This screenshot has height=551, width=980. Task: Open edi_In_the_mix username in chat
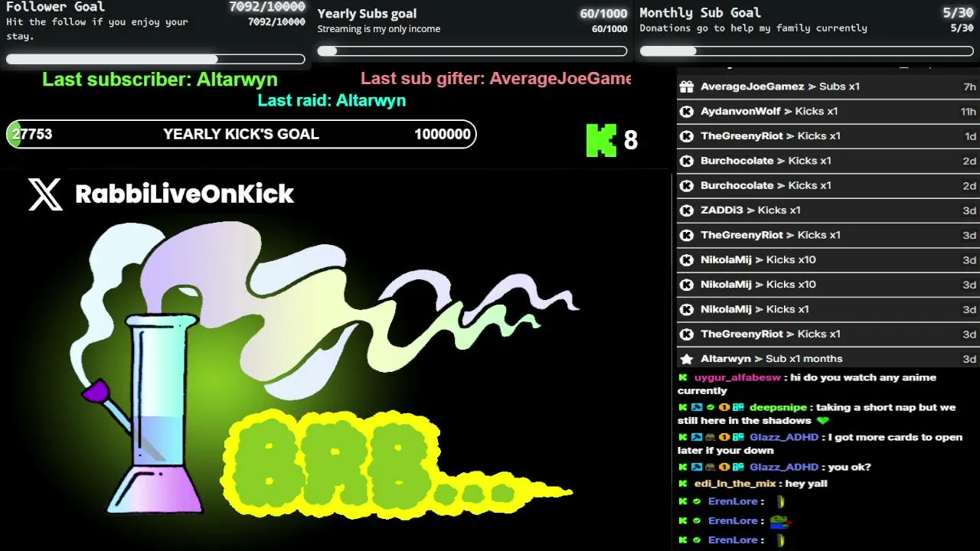pos(734,484)
